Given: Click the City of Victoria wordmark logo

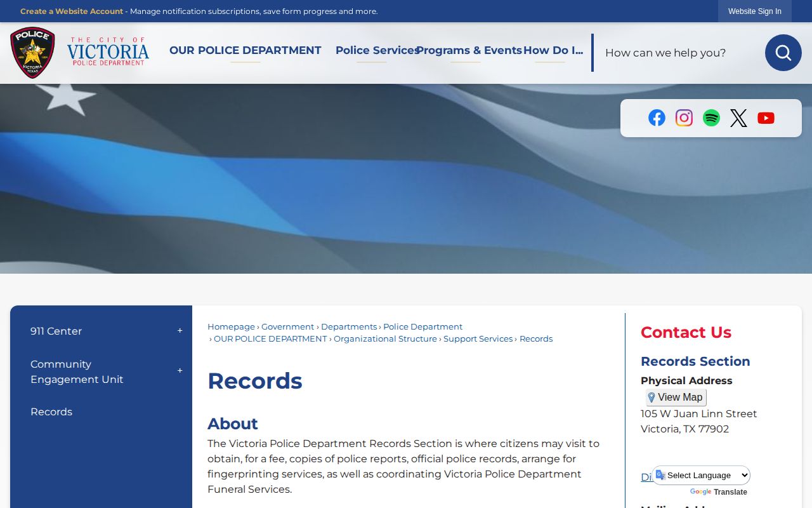Looking at the screenshot, I should click(108, 51).
